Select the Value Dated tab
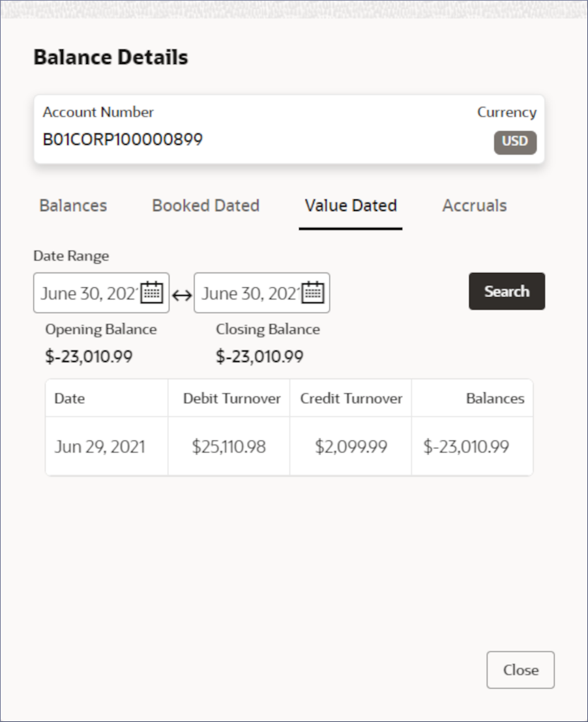The width and height of the screenshot is (588, 722). [351, 205]
